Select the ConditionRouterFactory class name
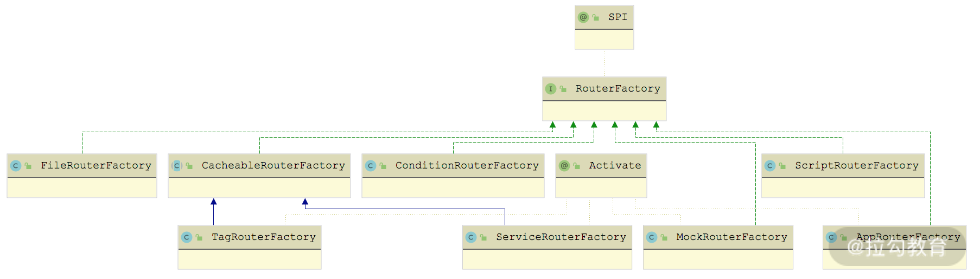This screenshot has height=279, width=980. coord(467,166)
